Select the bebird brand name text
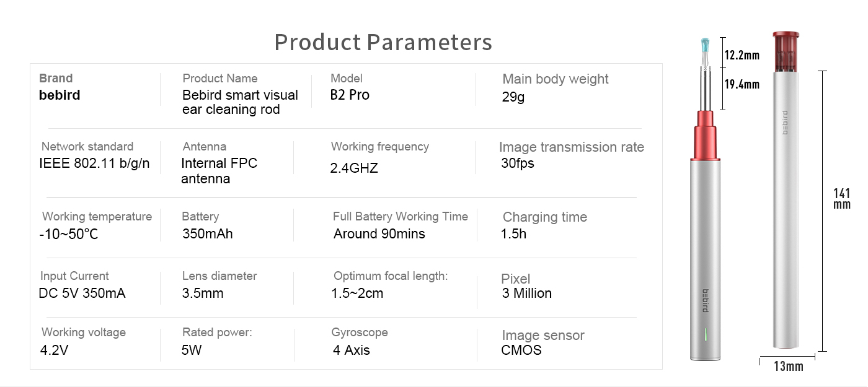 [x=60, y=95]
